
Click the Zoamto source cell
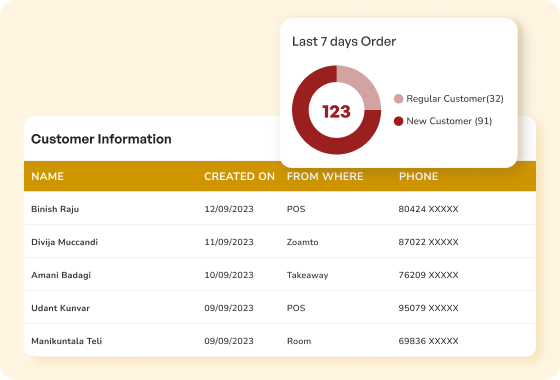pyautogui.click(x=302, y=242)
